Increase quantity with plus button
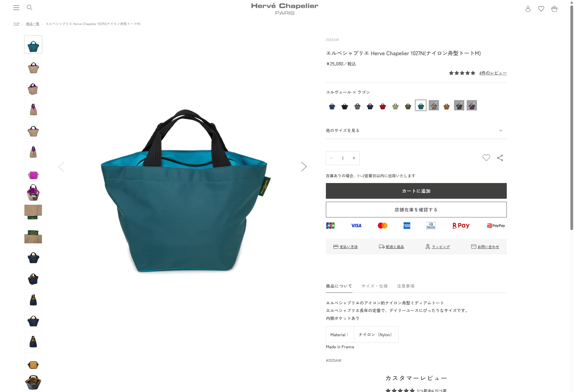 click(x=354, y=158)
